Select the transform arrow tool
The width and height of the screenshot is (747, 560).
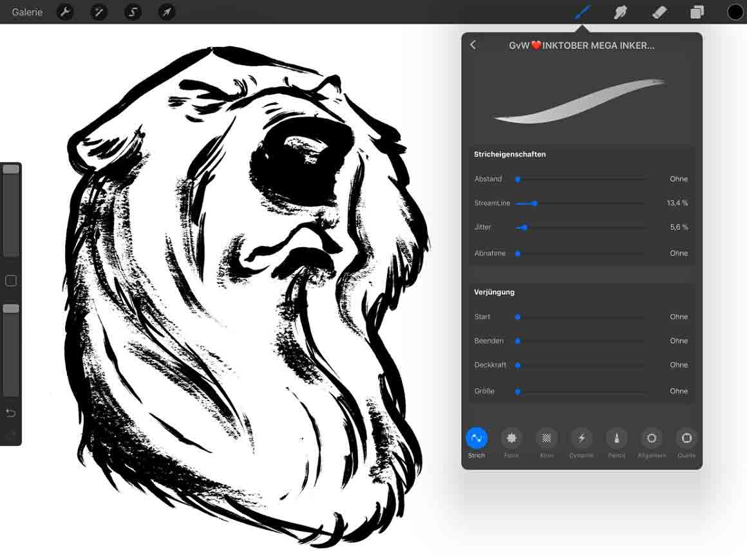[166, 12]
